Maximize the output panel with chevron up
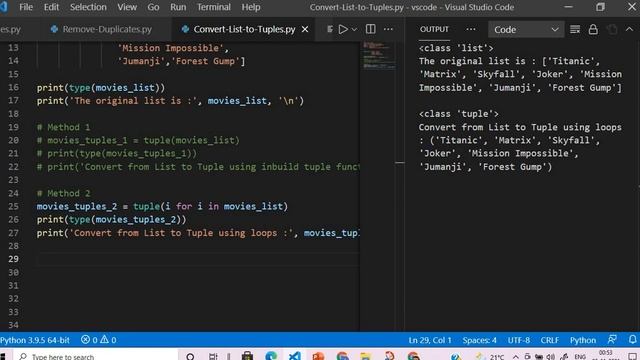The width and height of the screenshot is (640, 360). [629, 29]
